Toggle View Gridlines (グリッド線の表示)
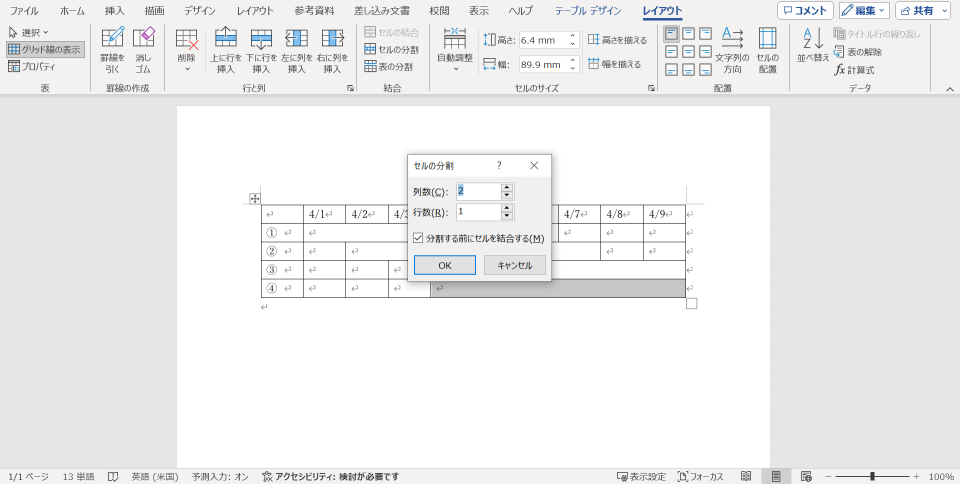The height and width of the screenshot is (484, 960). (x=45, y=50)
